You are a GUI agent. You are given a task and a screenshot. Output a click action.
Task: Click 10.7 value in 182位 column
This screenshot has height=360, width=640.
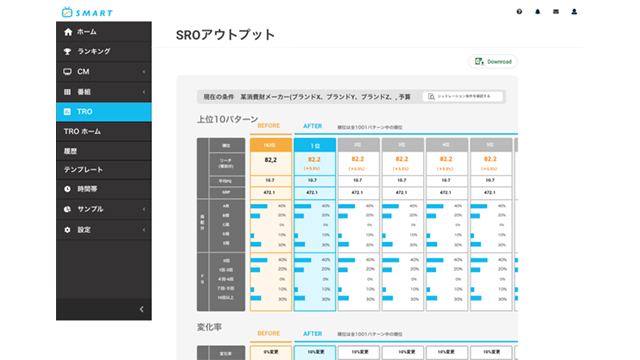[x=270, y=180]
